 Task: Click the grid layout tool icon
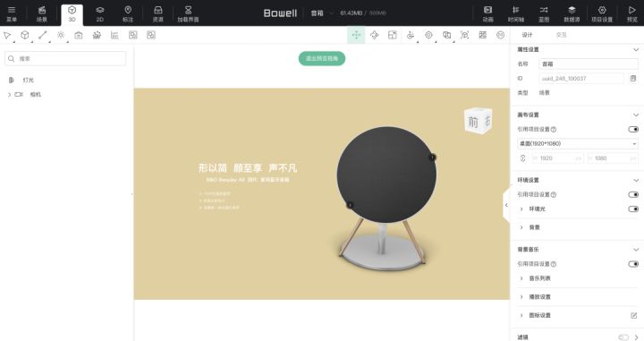pos(483,35)
